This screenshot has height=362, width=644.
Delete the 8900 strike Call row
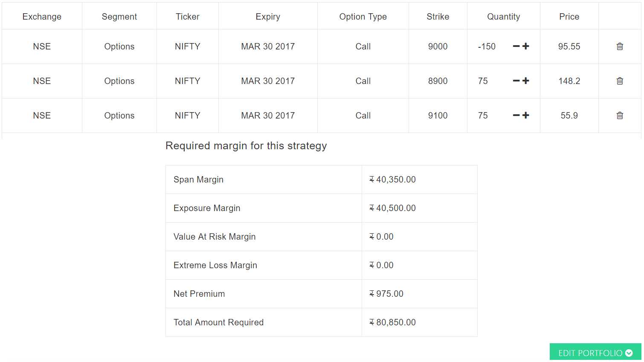point(620,81)
